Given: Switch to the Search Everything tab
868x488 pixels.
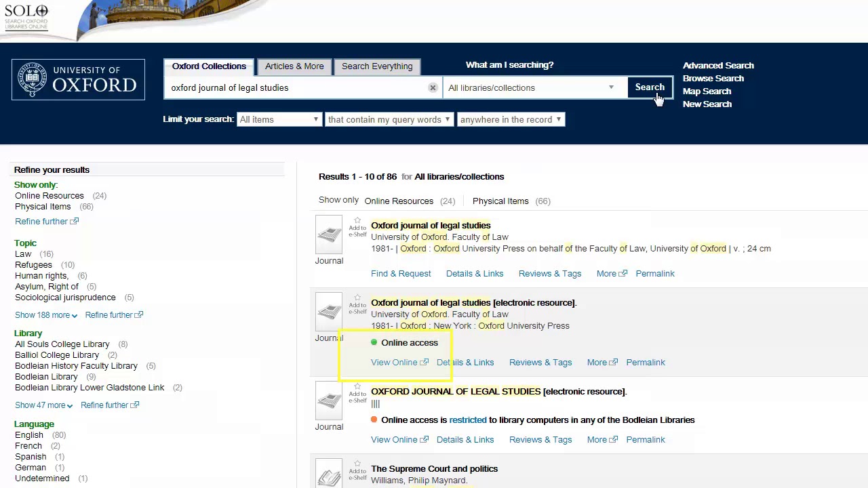Looking at the screenshot, I should [x=377, y=66].
